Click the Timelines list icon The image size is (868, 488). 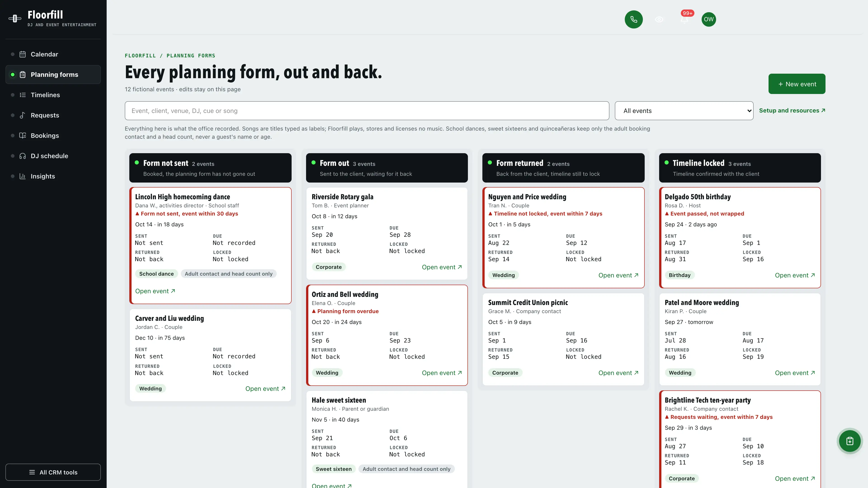tap(23, 95)
